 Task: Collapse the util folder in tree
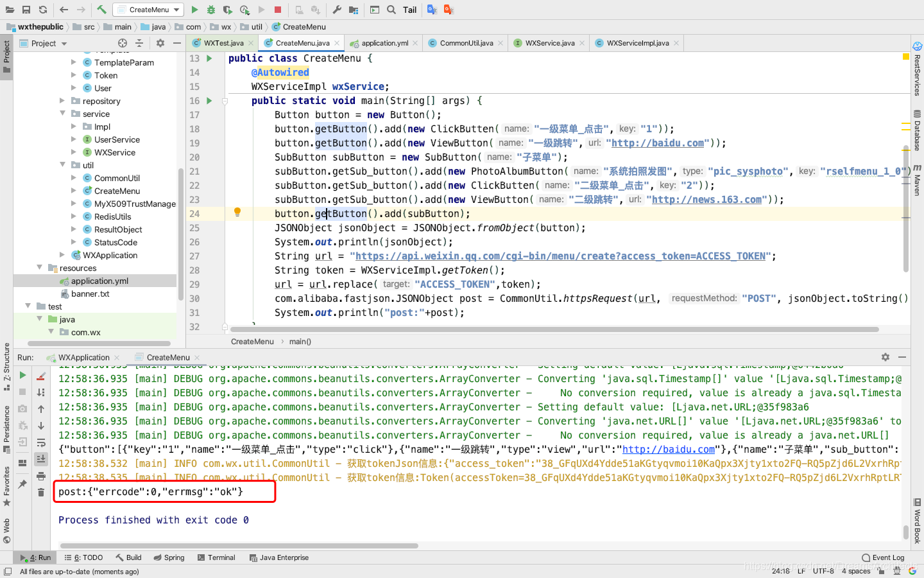tap(62, 165)
